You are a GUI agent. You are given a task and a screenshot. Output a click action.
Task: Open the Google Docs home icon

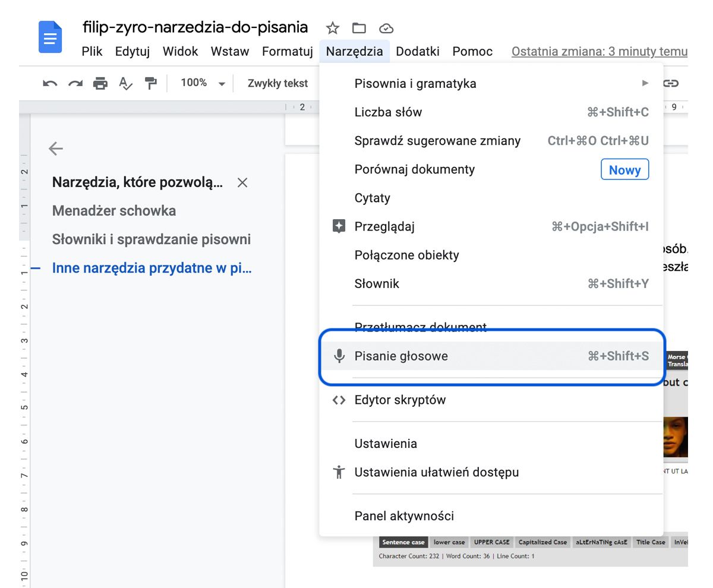click(51, 37)
